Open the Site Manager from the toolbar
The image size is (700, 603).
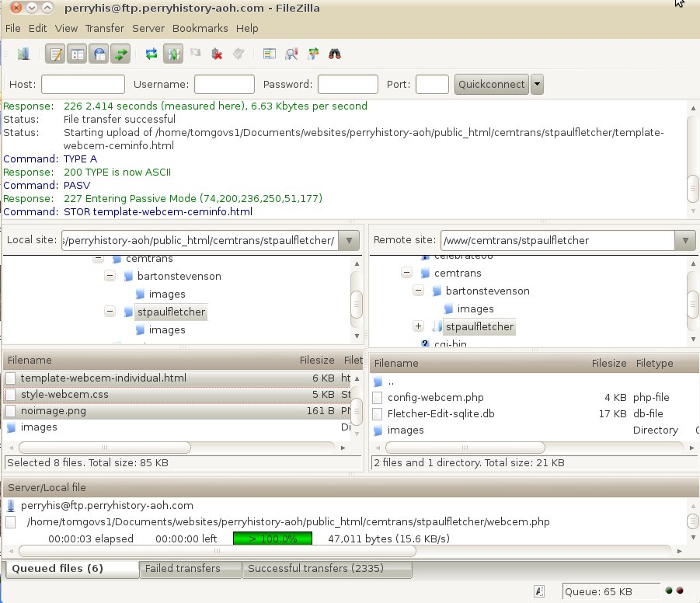tap(23, 54)
